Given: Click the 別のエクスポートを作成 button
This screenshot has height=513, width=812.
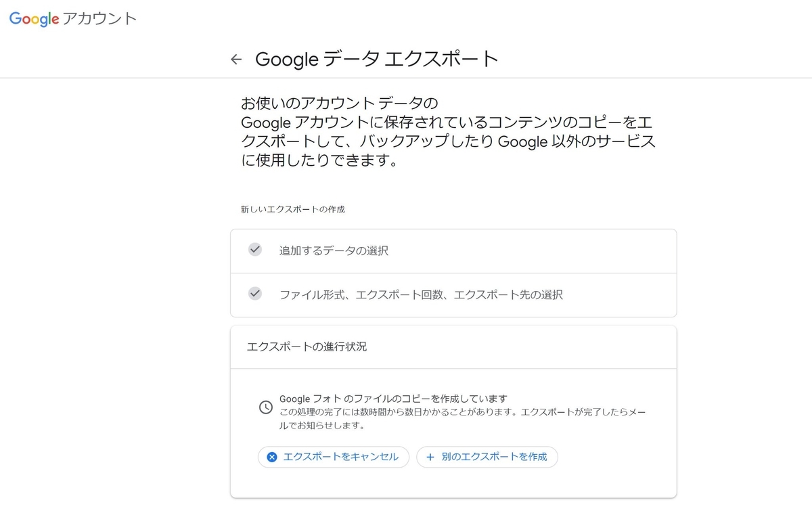Looking at the screenshot, I should 487,457.
